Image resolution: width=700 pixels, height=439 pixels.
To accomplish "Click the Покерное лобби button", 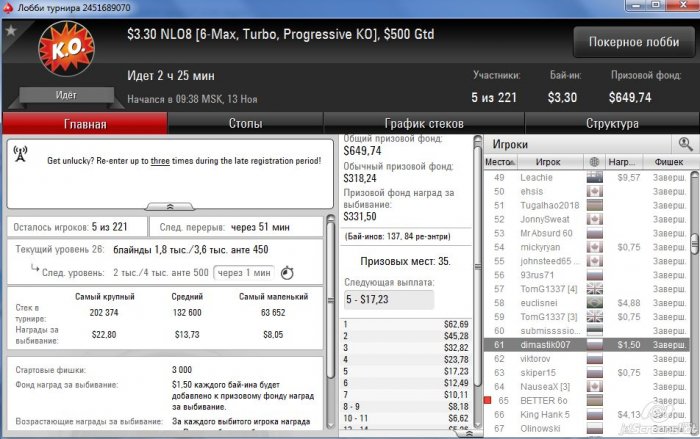I will 634,42.
